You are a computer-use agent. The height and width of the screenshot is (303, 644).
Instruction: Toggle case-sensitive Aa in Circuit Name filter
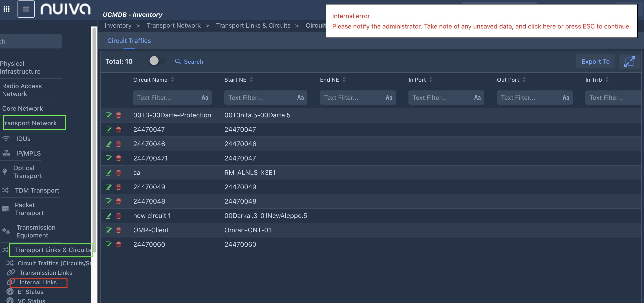point(205,98)
